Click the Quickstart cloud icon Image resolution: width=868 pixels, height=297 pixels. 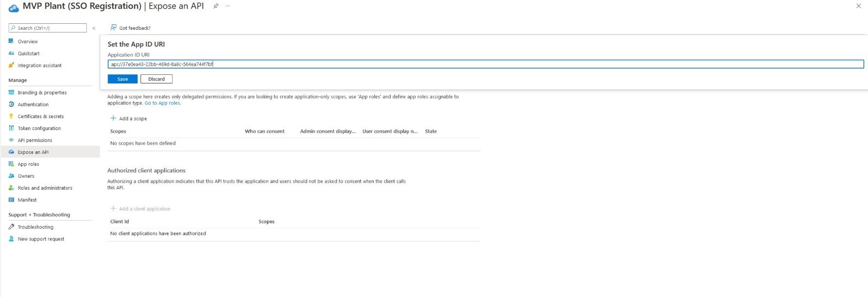(x=11, y=53)
